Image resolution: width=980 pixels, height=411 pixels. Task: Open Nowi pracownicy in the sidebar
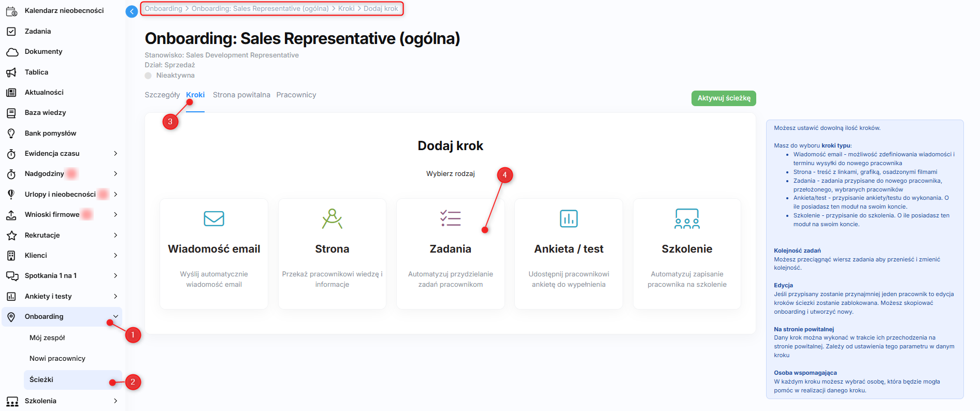pos(57,359)
